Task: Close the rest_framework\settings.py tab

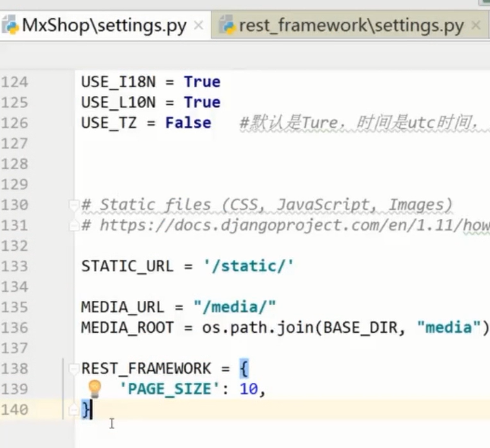Action: point(476,25)
